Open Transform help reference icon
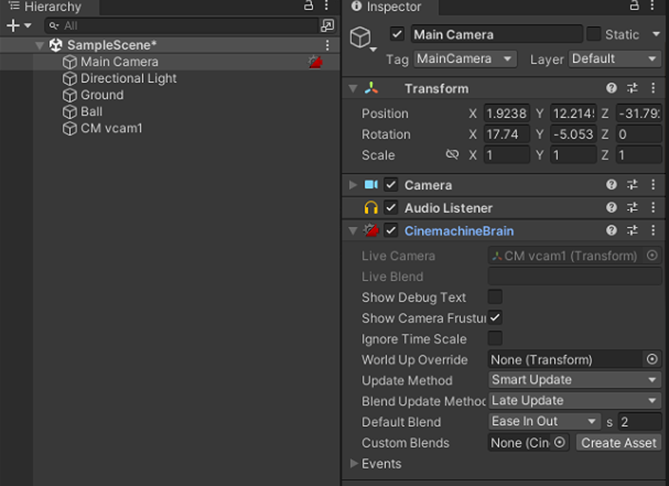This screenshot has height=486, width=669. click(611, 88)
